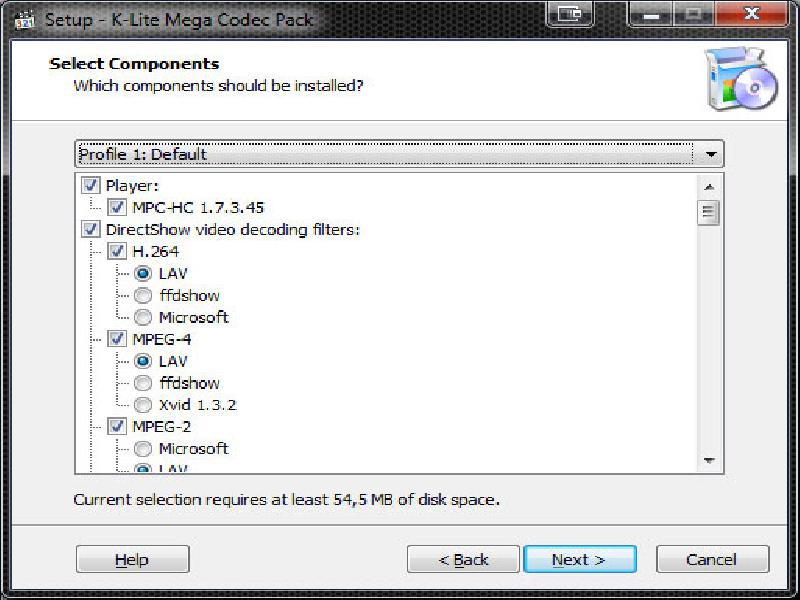The width and height of the screenshot is (800, 600).
Task: Click the 'Setup - K-Lite Mega Codec Pack' title
Action: click(179, 20)
